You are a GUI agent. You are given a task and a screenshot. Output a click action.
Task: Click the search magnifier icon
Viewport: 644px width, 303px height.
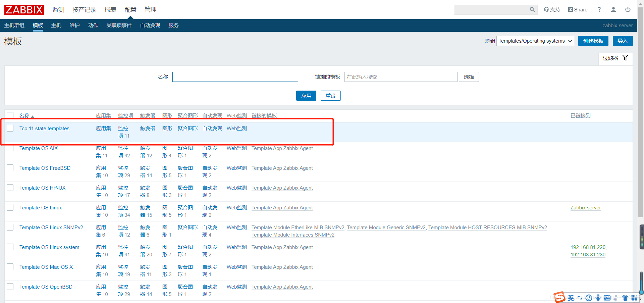coord(532,10)
